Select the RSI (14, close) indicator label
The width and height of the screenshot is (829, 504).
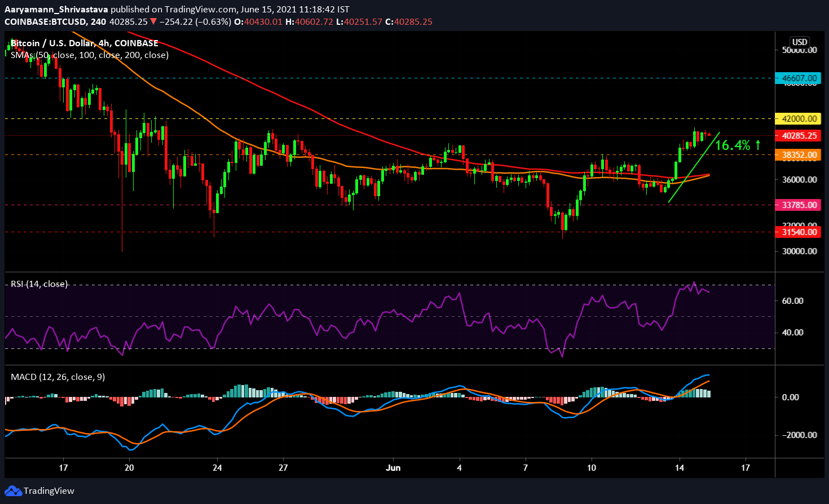point(39,284)
